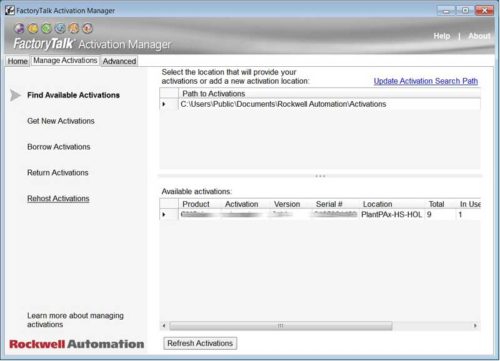The image size is (500, 361).
Task: Maximize the Activation Manager window
Action: [x=465, y=11]
